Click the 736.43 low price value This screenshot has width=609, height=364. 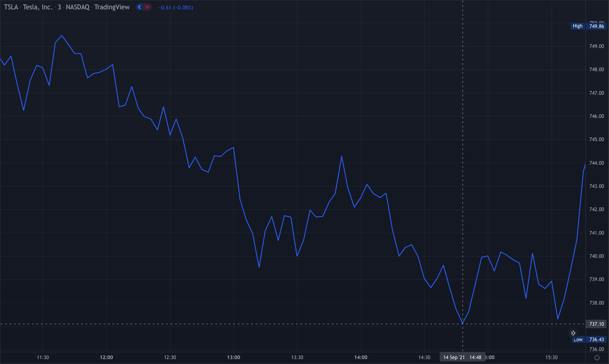(x=597, y=340)
